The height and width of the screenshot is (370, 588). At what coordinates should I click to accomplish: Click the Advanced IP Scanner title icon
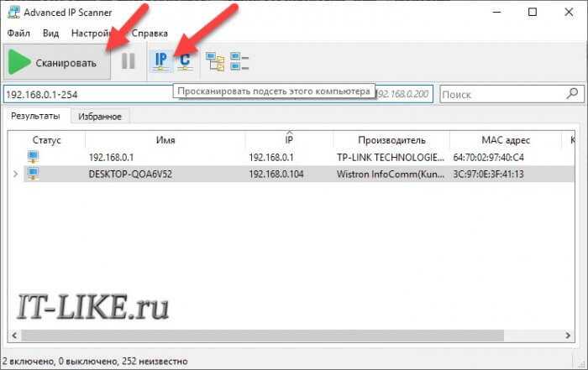click(x=14, y=12)
